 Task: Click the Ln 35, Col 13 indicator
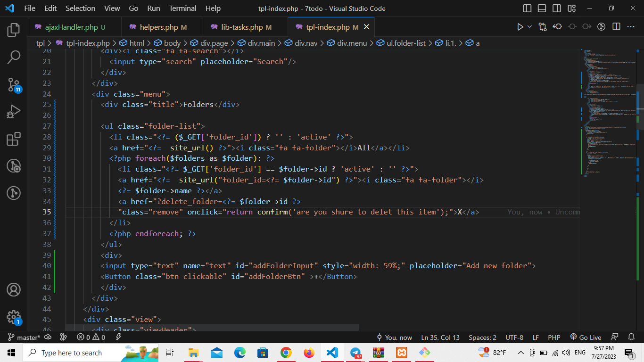(440, 337)
